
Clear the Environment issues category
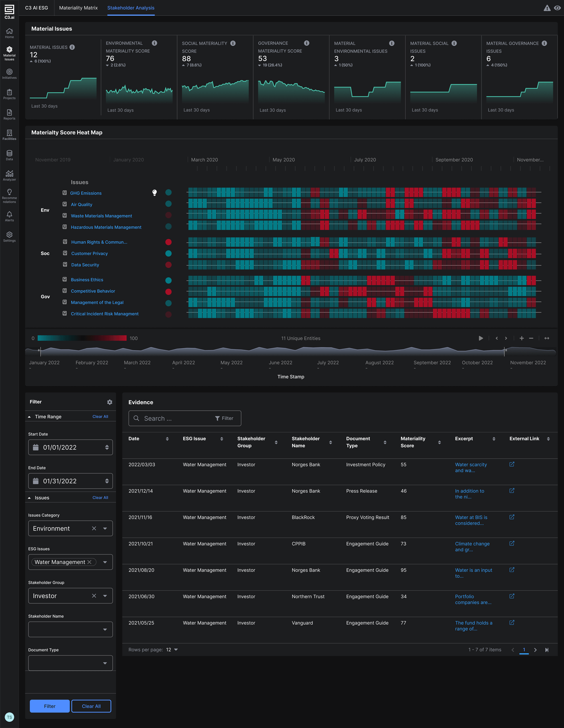(x=94, y=528)
